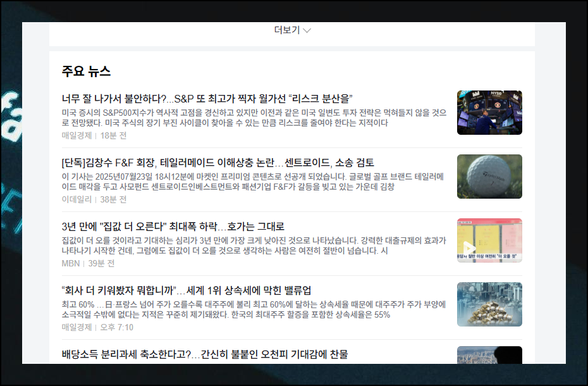Open the TaylorMade golf ball thumbnail
Viewport: 588px width, 386px height.
(x=489, y=176)
